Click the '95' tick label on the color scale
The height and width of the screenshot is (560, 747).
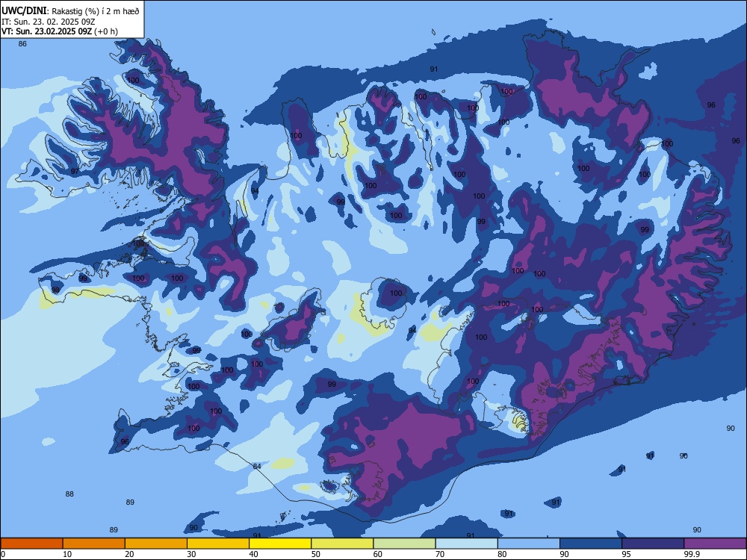(x=627, y=554)
